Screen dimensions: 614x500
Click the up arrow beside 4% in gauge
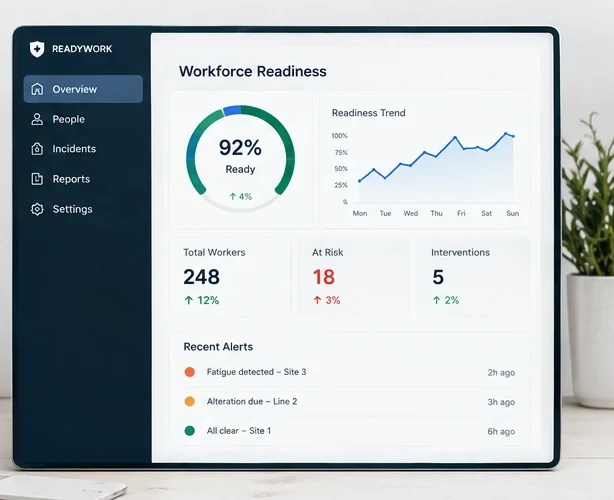coord(233,197)
